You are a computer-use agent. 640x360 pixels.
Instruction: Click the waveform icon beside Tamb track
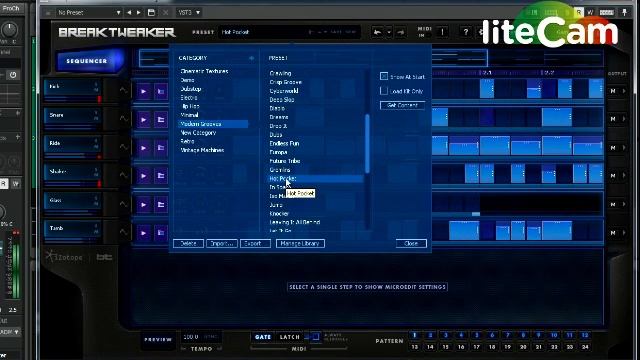click(x=124, y=231)
